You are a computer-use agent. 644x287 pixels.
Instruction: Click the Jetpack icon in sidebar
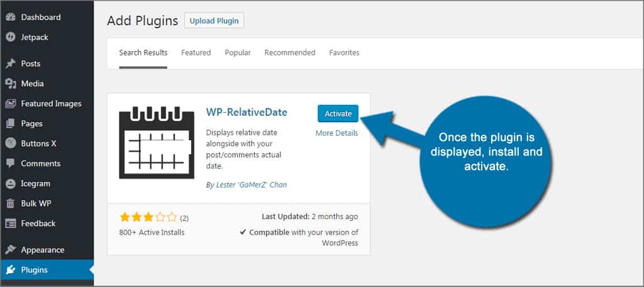[x=11, y=37]
